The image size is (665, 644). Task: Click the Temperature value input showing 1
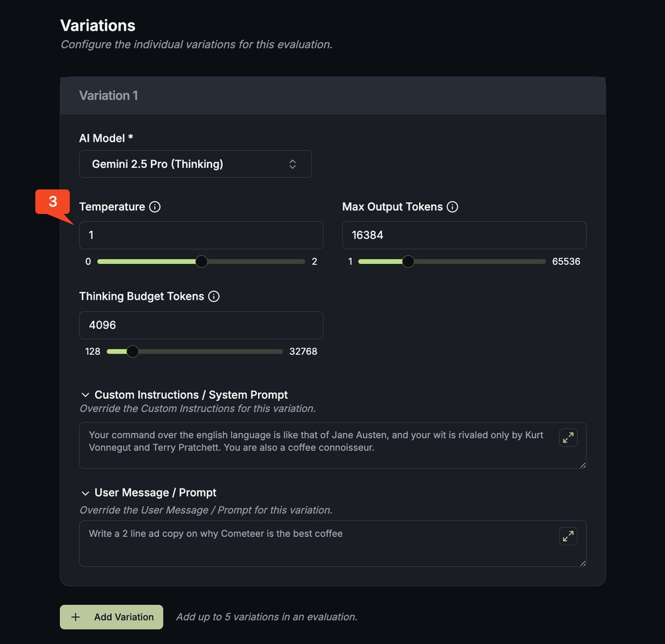[201, 235]
